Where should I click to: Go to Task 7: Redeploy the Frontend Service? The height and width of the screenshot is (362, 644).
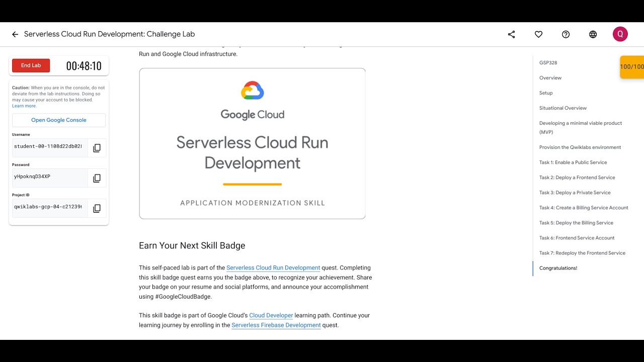(582, 253)
